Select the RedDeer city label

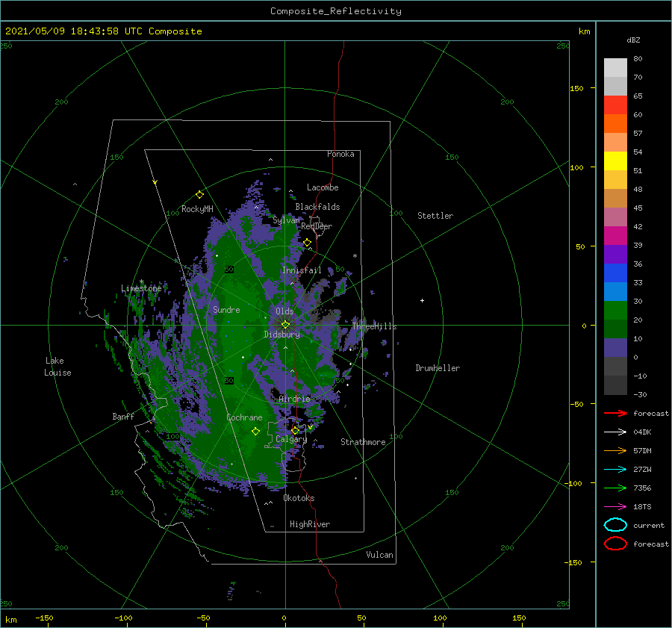[317, 226]
